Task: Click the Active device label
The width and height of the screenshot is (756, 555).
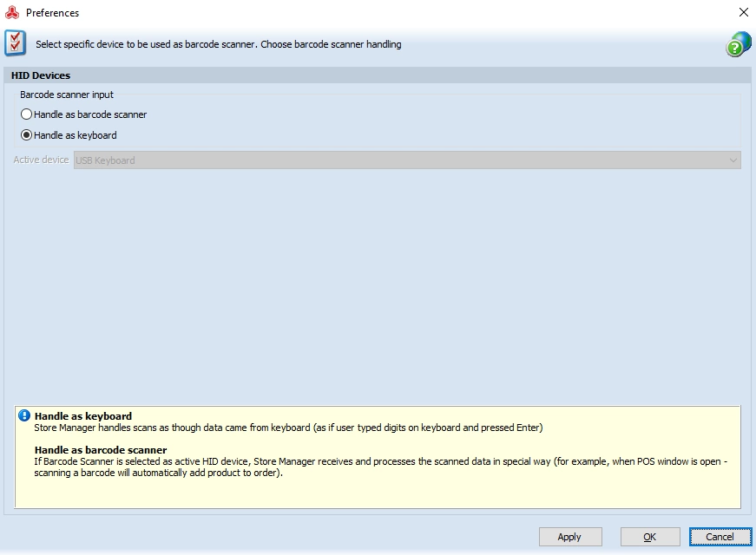Action: [x=41, y=160]
